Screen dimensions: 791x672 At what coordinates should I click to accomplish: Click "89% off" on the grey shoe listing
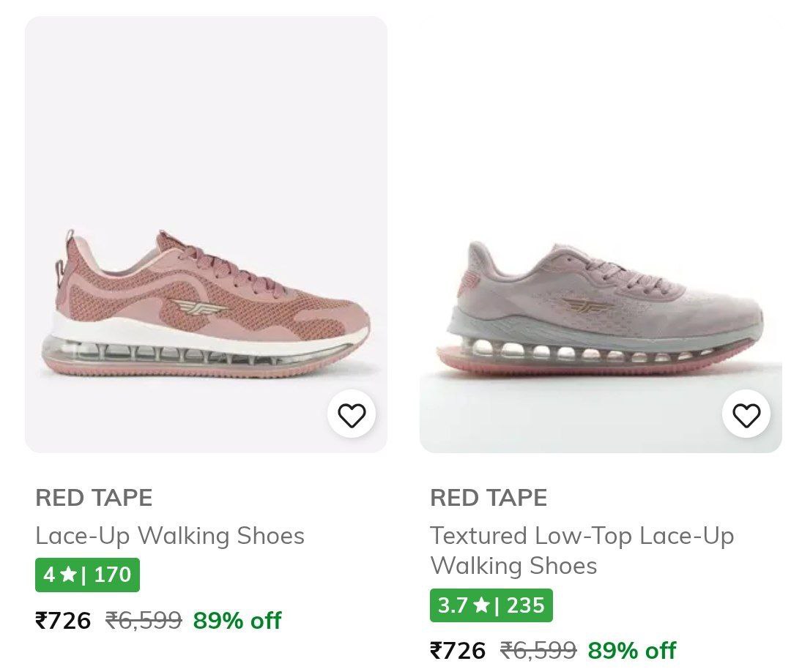(632, 650)
